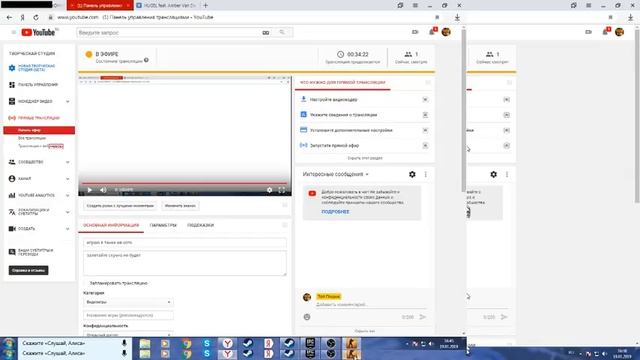The width and height of the screenshot is (640, 360).
Task: Switch to 'Основная информация' tab
Action: [x=111, y=225]
